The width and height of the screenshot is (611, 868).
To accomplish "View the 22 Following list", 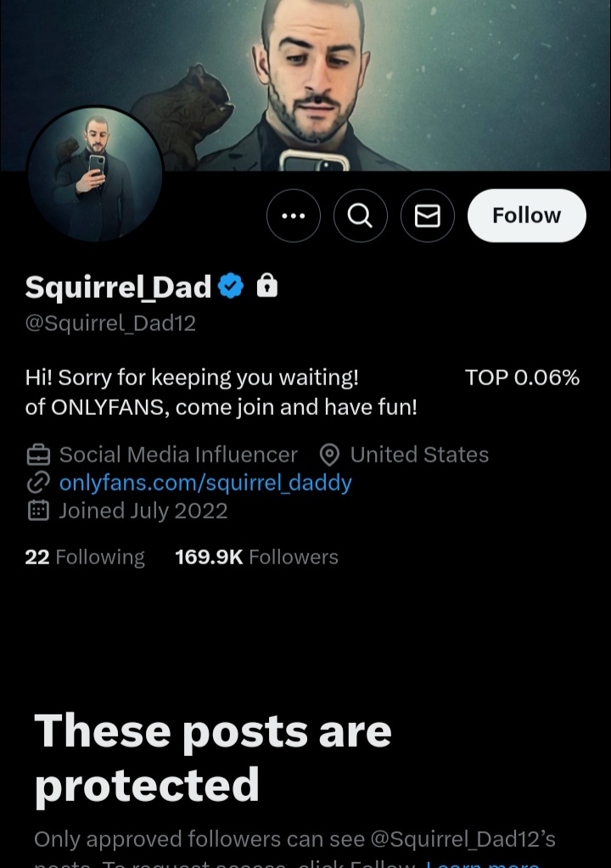I will tap(85, 557).
